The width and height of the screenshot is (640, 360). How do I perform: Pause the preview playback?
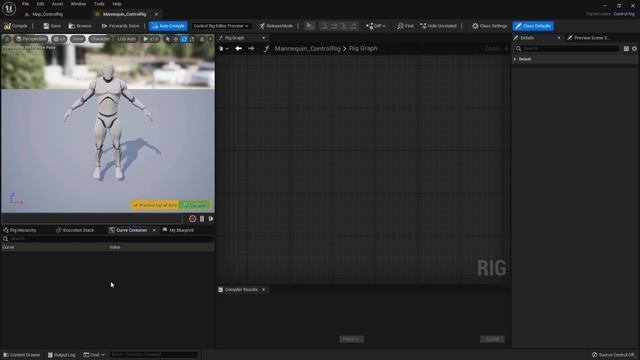pyautogui.click(x=202, y=219)
